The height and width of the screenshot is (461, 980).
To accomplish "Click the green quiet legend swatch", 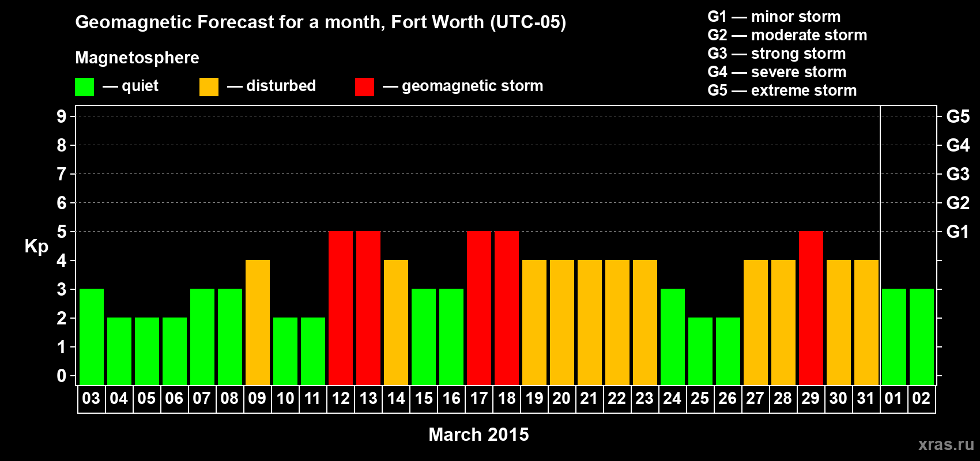I will click(x=84, y=87).
